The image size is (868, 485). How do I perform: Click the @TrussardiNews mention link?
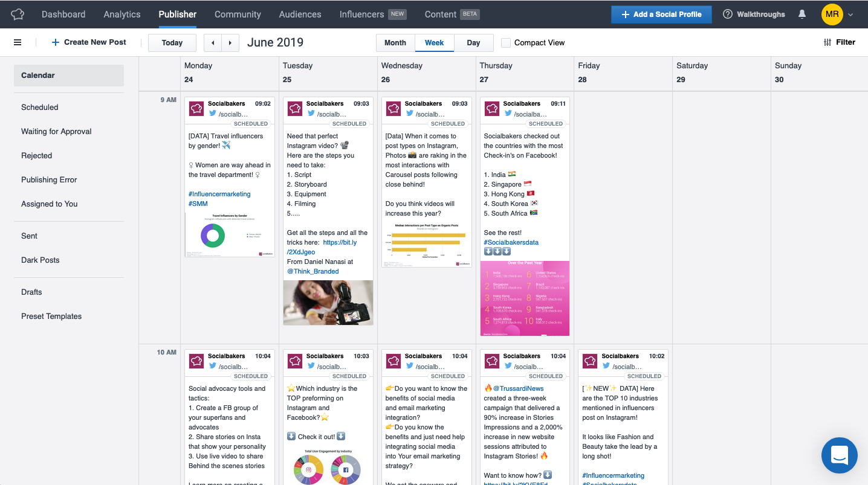pos(519,388)
